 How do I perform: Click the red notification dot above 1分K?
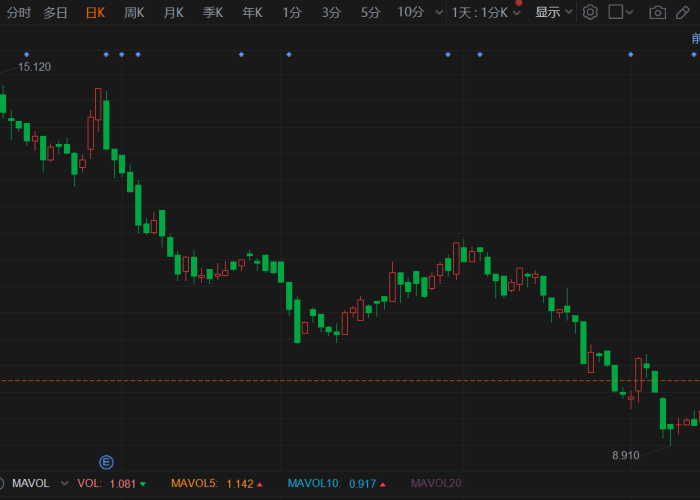click(x=519, y=2)
